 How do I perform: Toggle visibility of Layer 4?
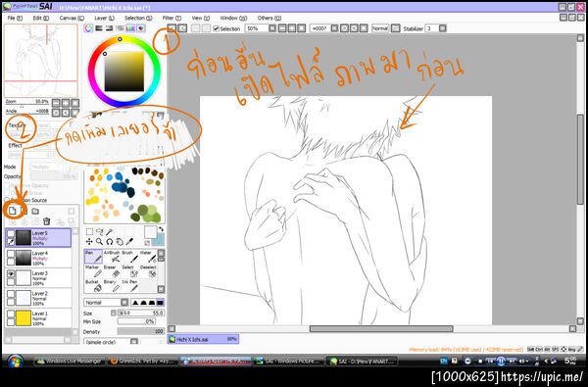click(11, 254)
